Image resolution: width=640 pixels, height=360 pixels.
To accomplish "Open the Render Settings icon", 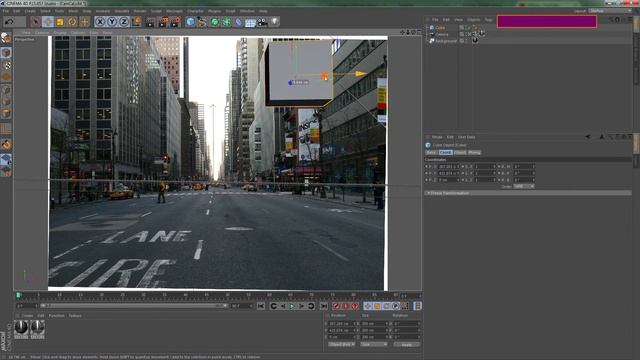I will tap(176, 22).
